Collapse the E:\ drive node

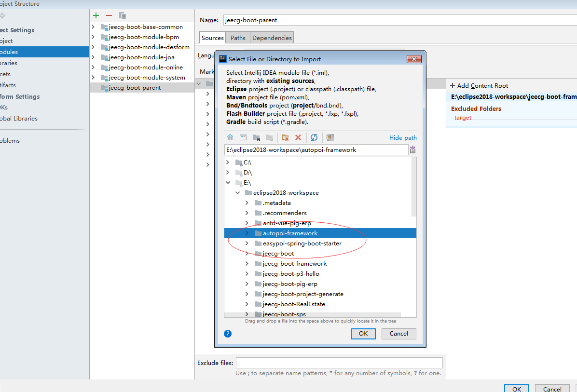click(x=228, y=182)
